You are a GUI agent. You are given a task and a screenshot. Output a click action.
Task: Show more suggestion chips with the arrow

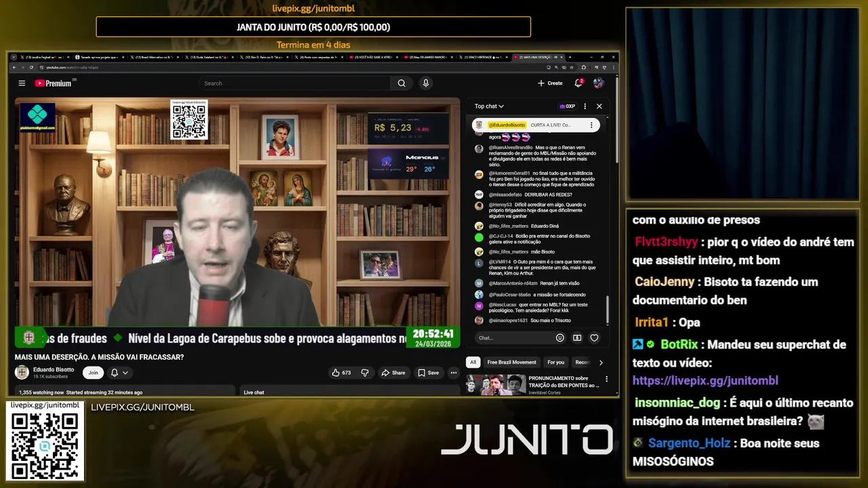600,363
